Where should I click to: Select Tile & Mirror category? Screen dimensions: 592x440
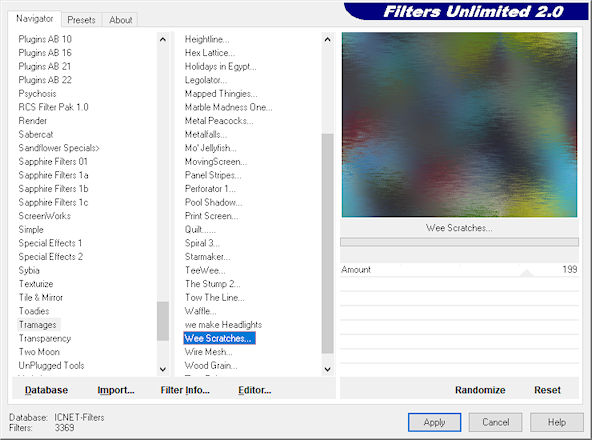tap(41, 297)
